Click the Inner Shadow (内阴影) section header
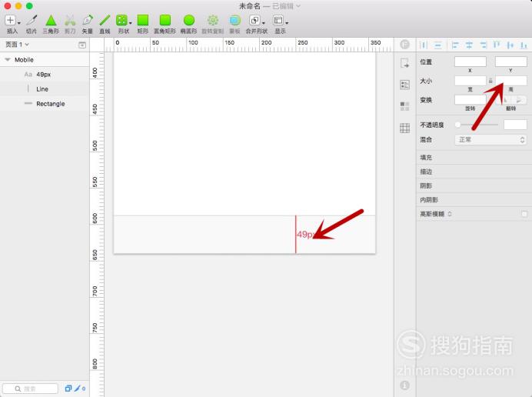Viewport: 532px width, 397px height. pos(474,200)
